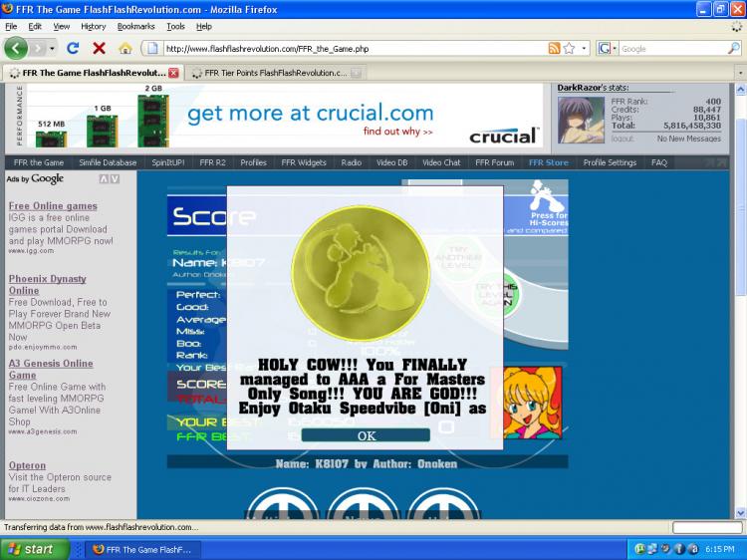Open Video DB nav item
This screenshot has width=747, height=560.
392,162
